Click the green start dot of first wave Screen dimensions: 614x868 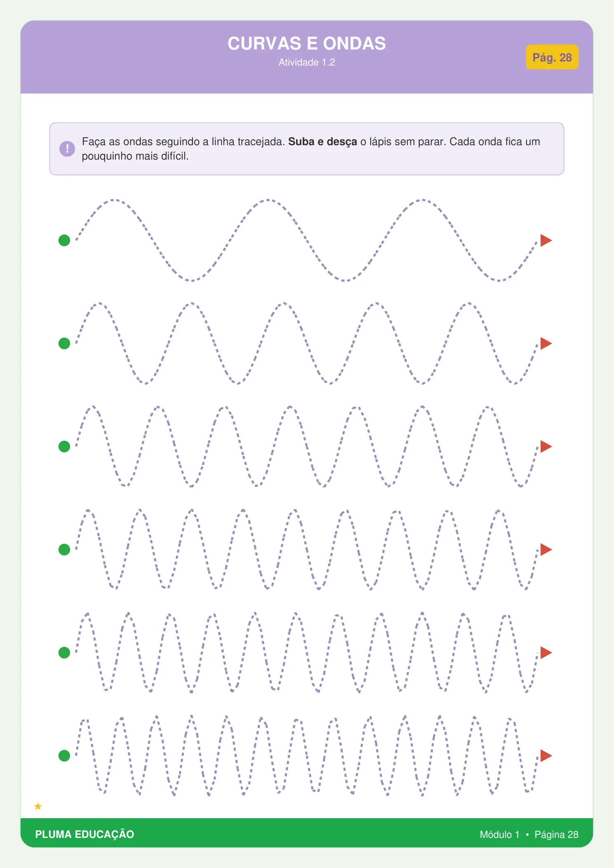(64, 240)
